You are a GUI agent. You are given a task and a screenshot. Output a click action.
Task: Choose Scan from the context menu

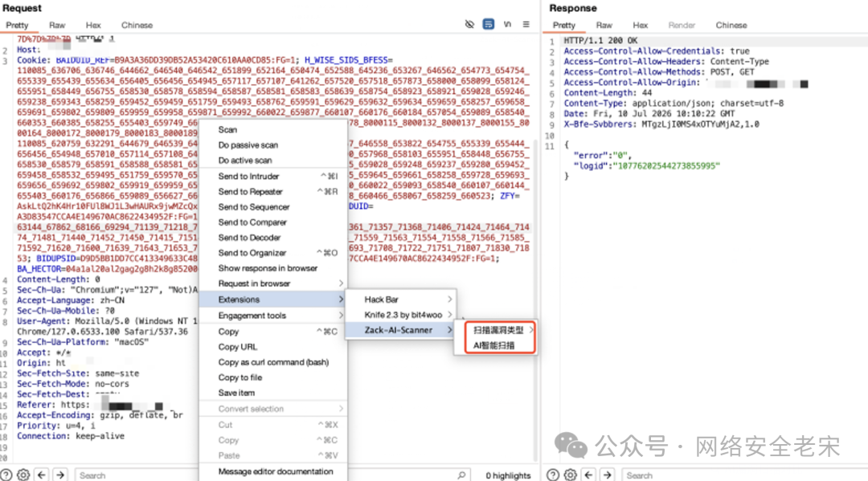tap(273, 129)
